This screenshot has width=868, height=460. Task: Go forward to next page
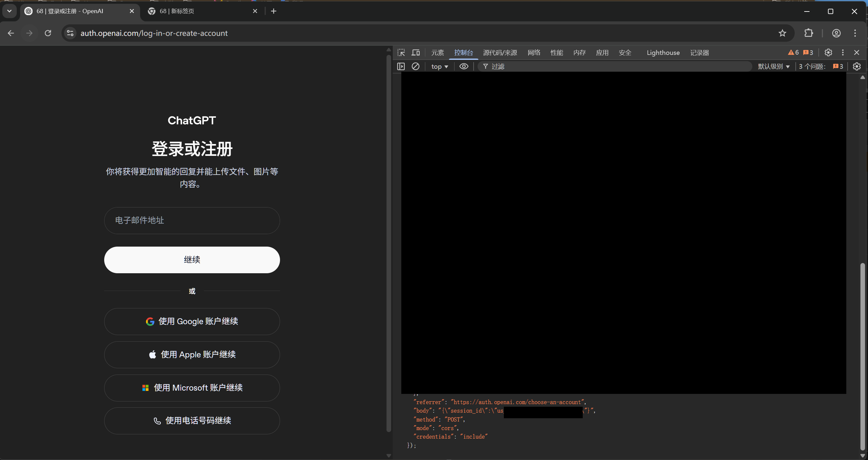click(29, 33)
